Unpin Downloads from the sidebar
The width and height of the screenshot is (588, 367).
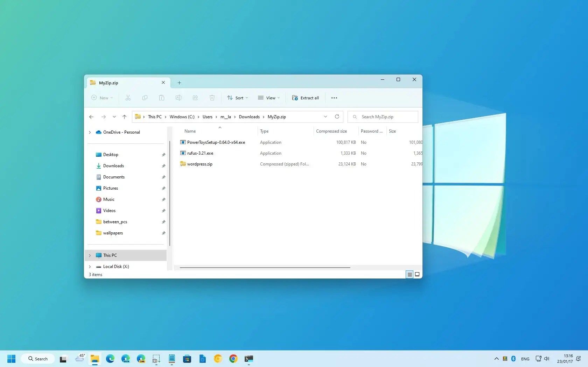point(163,166)
